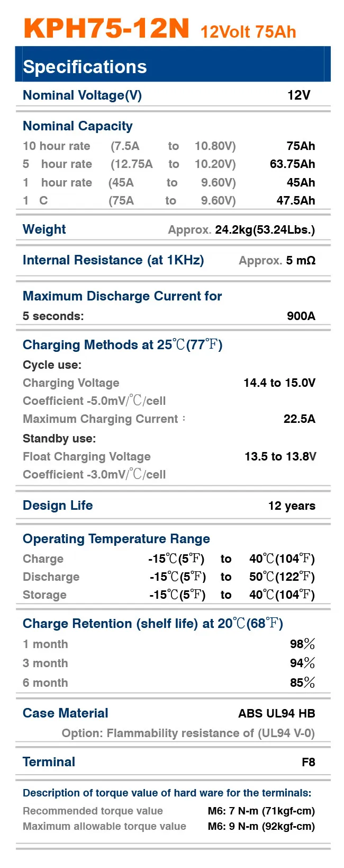Select the 24.2kg(53.24Lbs.) weight value
The image size is (344, 868).
pyautogui.click(x=265, y=230)
